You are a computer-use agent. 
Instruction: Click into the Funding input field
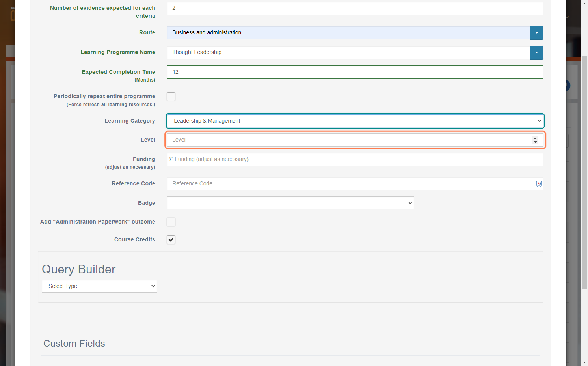coord(355,159)
